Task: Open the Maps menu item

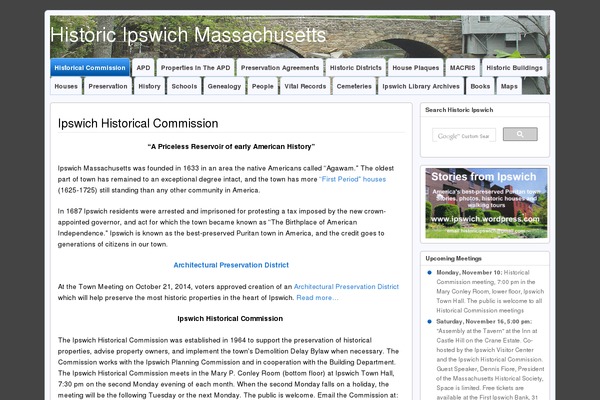Action: (509, 86)
